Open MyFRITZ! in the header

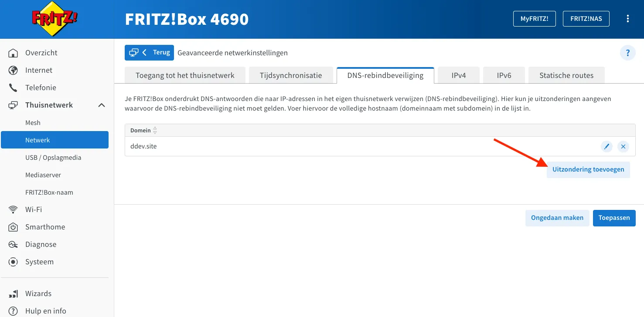coord(534,19)
